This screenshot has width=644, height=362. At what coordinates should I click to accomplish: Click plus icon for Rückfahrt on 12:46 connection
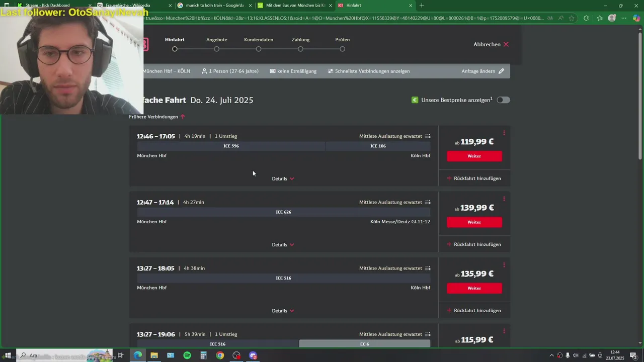click(449, 178)
